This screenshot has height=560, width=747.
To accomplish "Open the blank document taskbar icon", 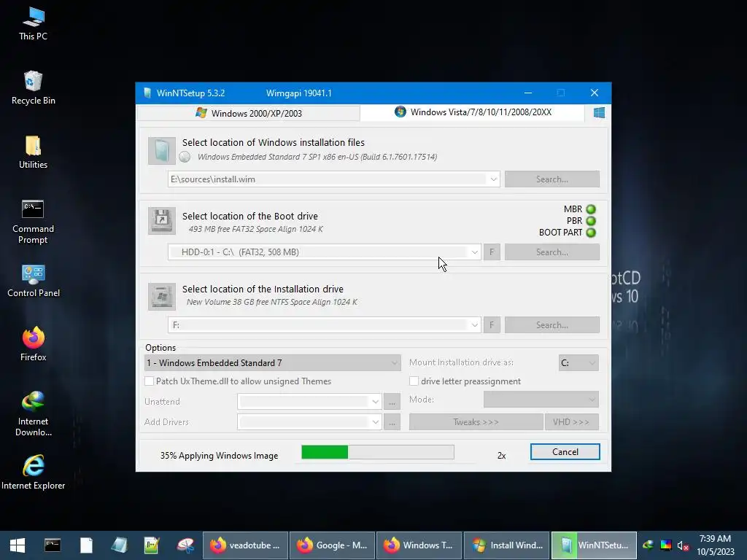I will (86, 545).
